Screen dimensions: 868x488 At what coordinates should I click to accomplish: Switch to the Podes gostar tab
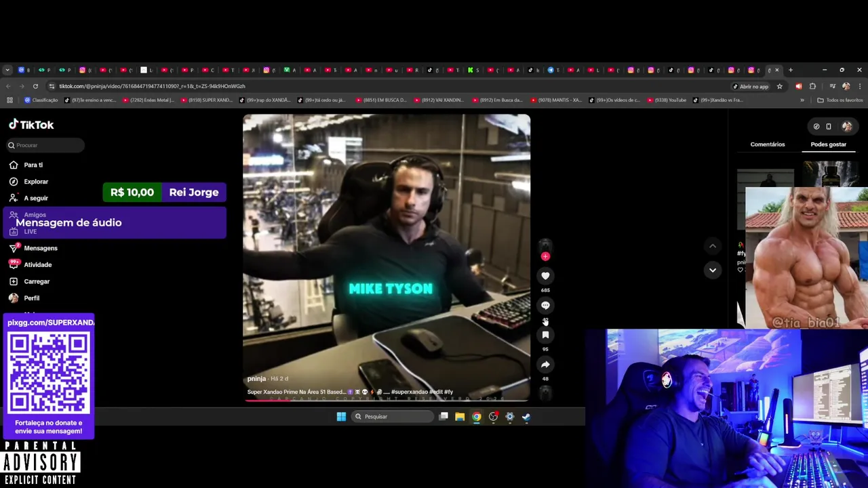click(x=829, y=144)
